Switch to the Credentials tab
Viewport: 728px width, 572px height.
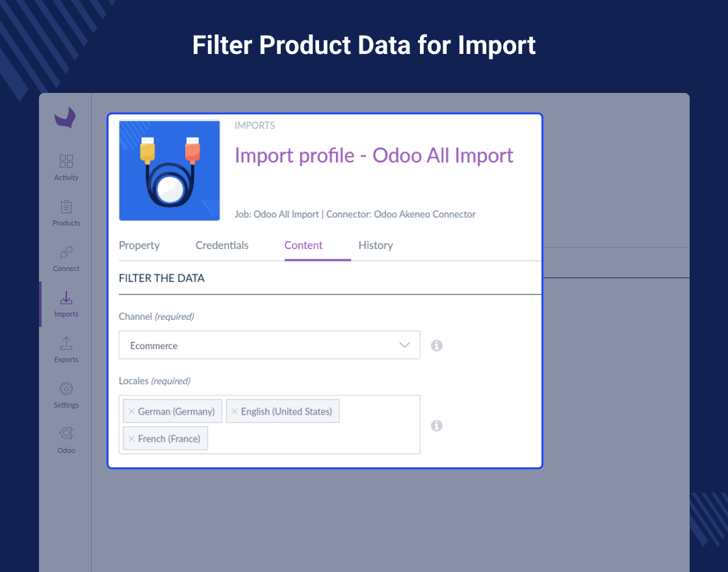[222, 245]
